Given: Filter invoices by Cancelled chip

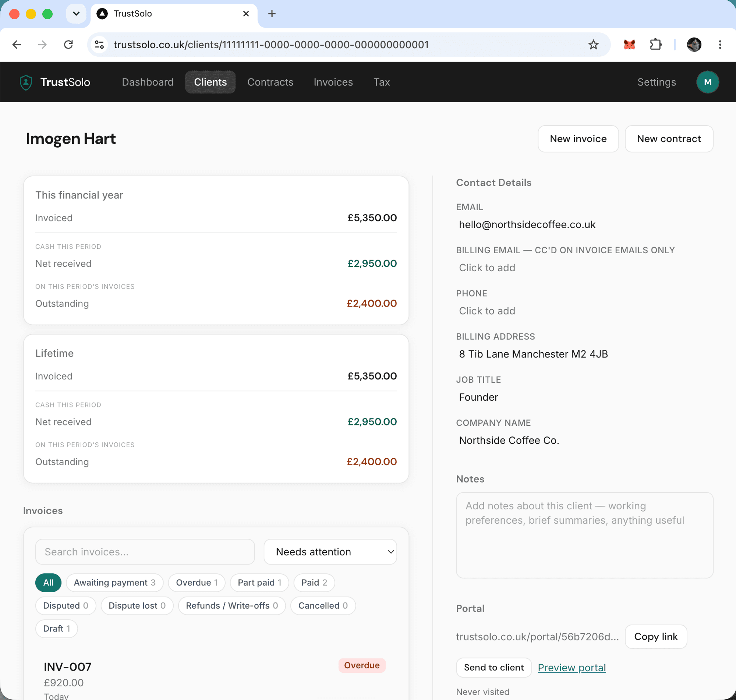Looking at the screenshot, I should click(x=323, y=605).
